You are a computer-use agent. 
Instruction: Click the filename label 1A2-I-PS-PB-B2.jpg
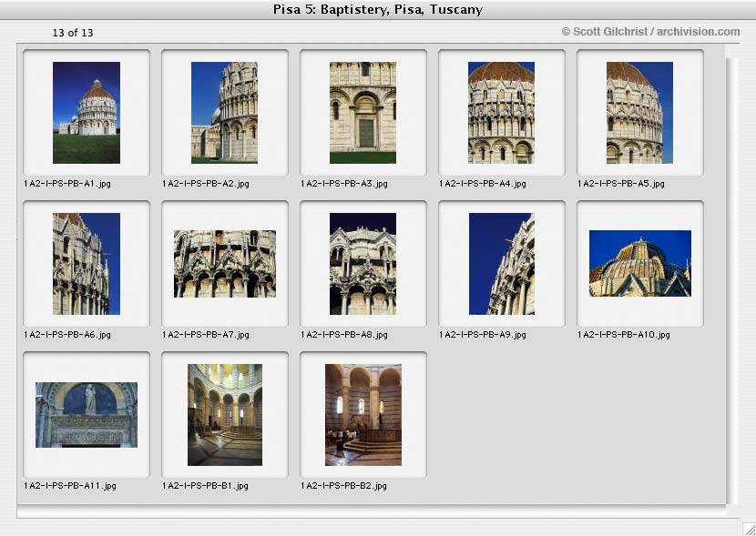tap(343, 486)
